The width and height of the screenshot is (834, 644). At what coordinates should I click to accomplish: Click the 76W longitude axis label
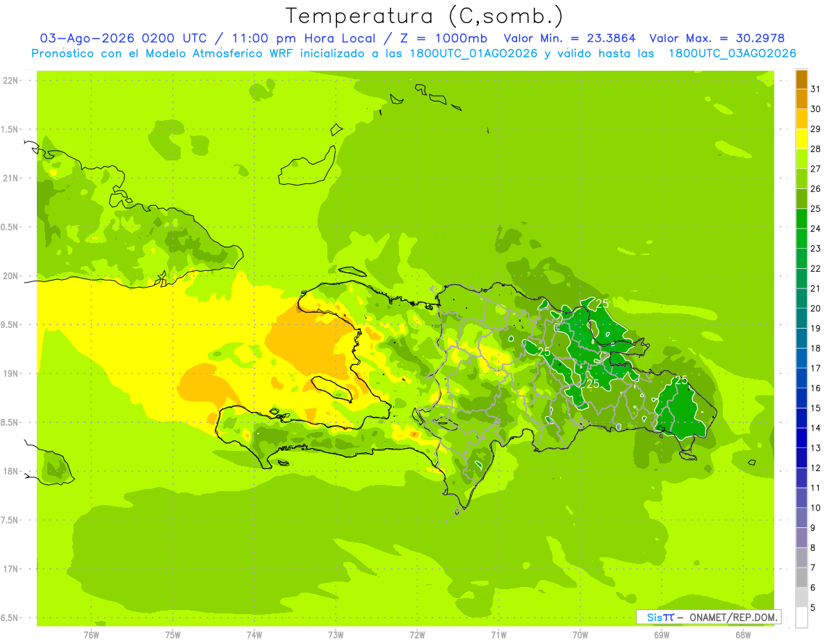coord(91,634)
